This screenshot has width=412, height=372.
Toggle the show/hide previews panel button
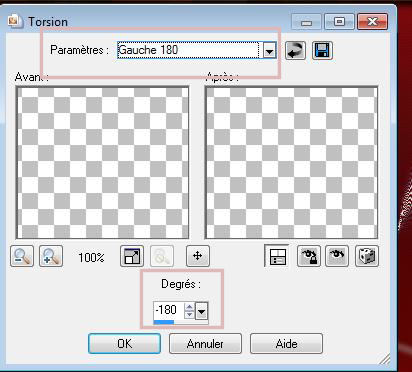click(277, 256)
